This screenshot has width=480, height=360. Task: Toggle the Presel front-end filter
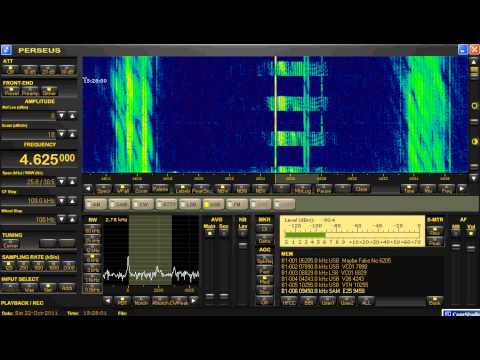12,92
